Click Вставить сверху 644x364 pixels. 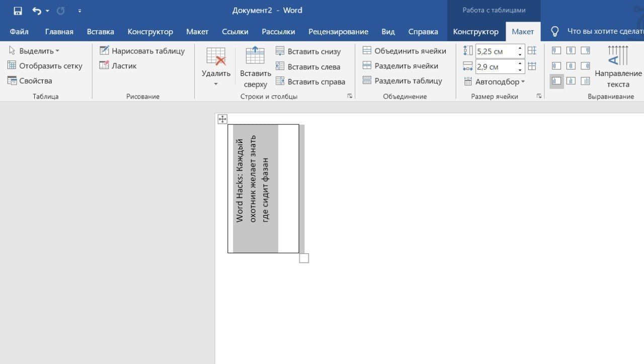[x=255, y=66]
